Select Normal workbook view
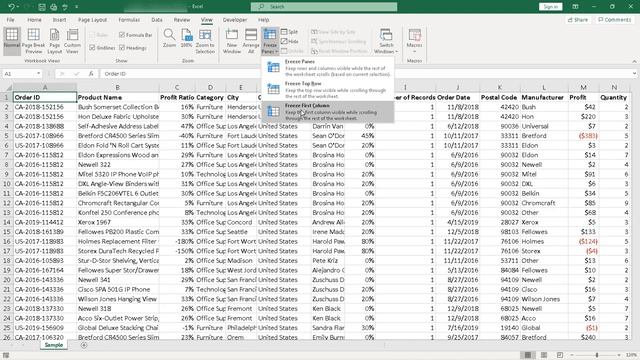Screen dimensions: 640x360 point(12,41)
